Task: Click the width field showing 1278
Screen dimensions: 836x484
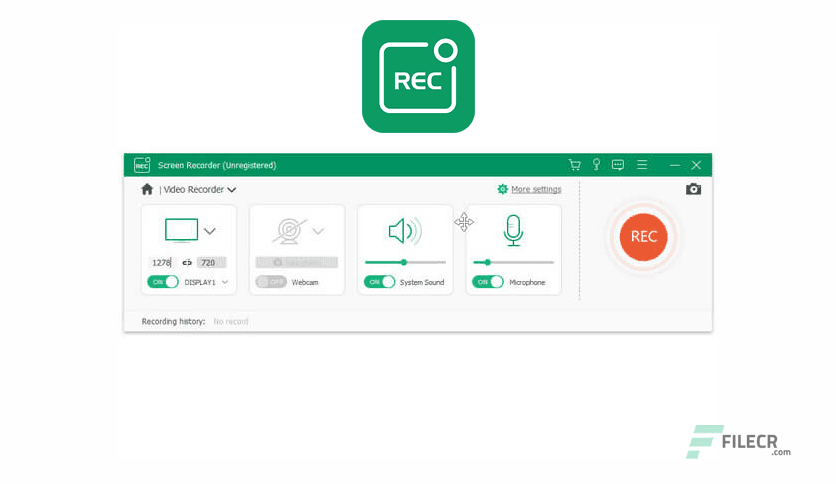Action: (x=161, y=262)
